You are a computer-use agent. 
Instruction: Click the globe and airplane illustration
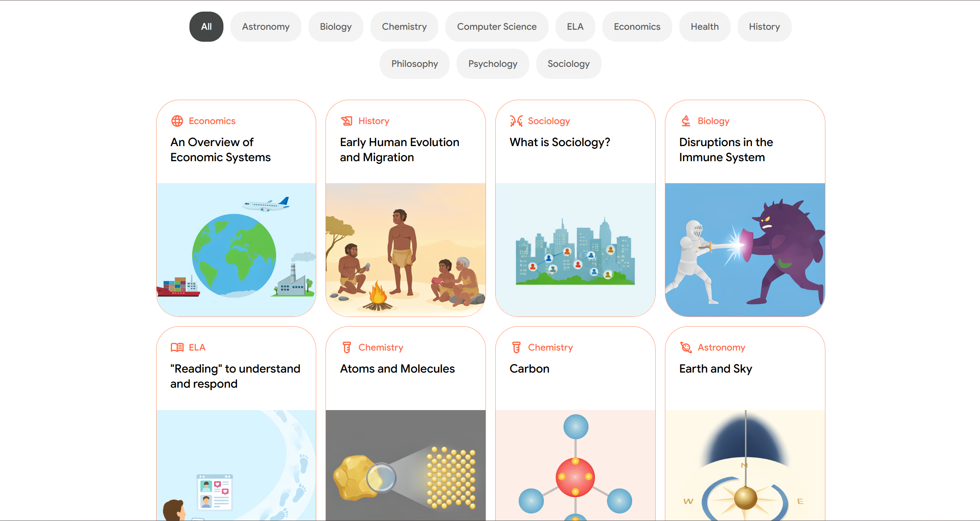click(x=236, y=250)
